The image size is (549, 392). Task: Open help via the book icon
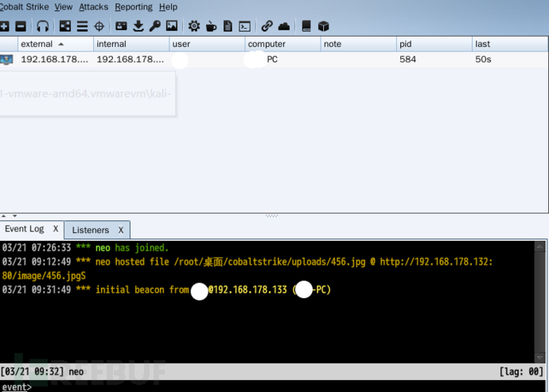coord(306,26)
